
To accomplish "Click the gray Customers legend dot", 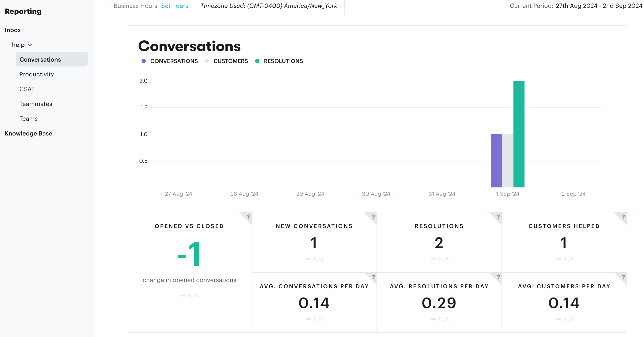I will pyautogui.click(x=207, y=61).
